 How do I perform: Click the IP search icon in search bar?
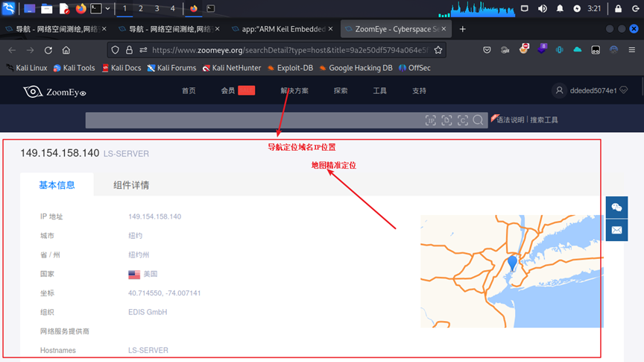(x=430, y=120)
